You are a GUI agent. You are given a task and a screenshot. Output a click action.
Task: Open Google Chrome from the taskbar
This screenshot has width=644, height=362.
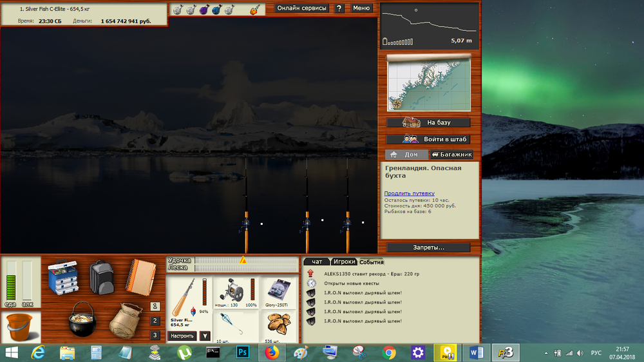click(x=388, y=352)
